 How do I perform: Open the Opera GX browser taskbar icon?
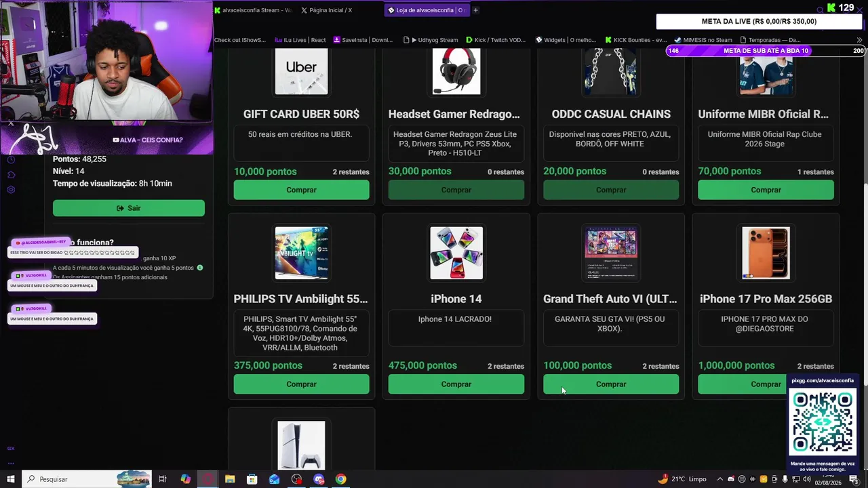click(x=208, y=479)
